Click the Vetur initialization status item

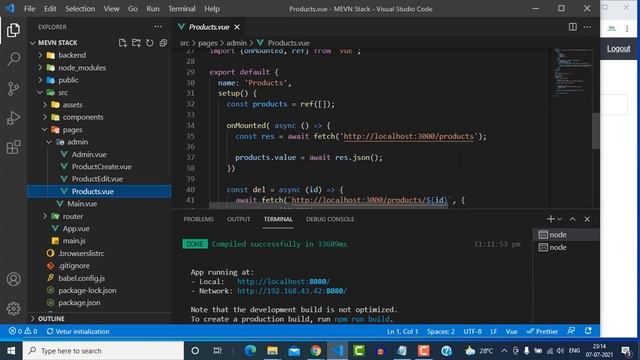(x=78, y=331)
